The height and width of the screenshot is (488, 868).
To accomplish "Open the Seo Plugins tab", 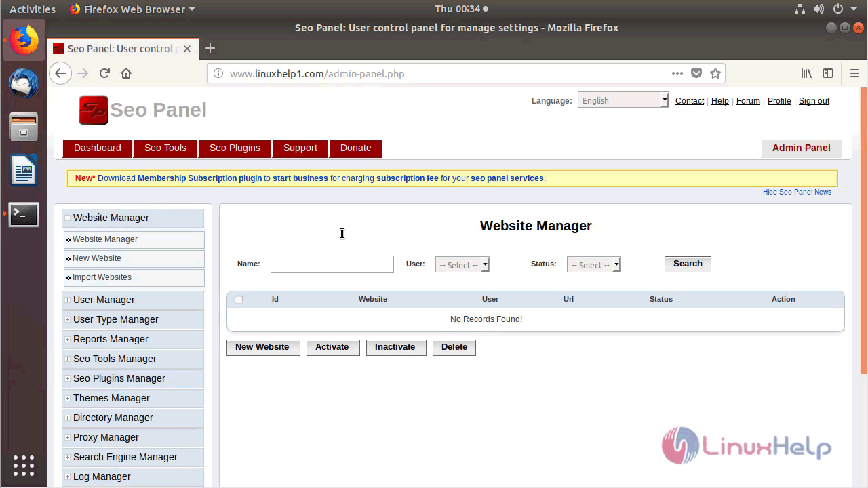I will (x=235, y=148).
